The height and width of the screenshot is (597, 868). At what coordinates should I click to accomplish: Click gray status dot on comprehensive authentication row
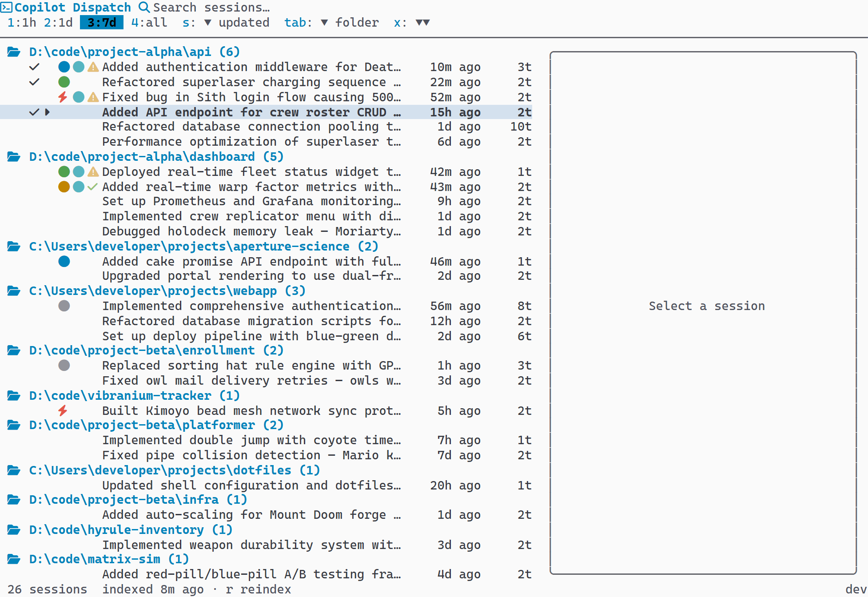(64, 306)
